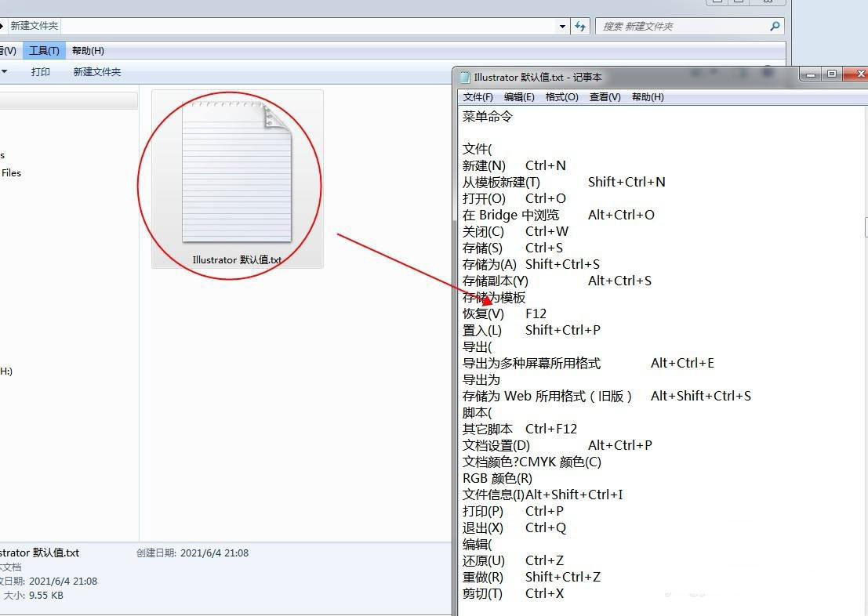Click the search magnifier icon in Explorer
The height and width of the screenshot is (616, 868).
click(775, 26)
